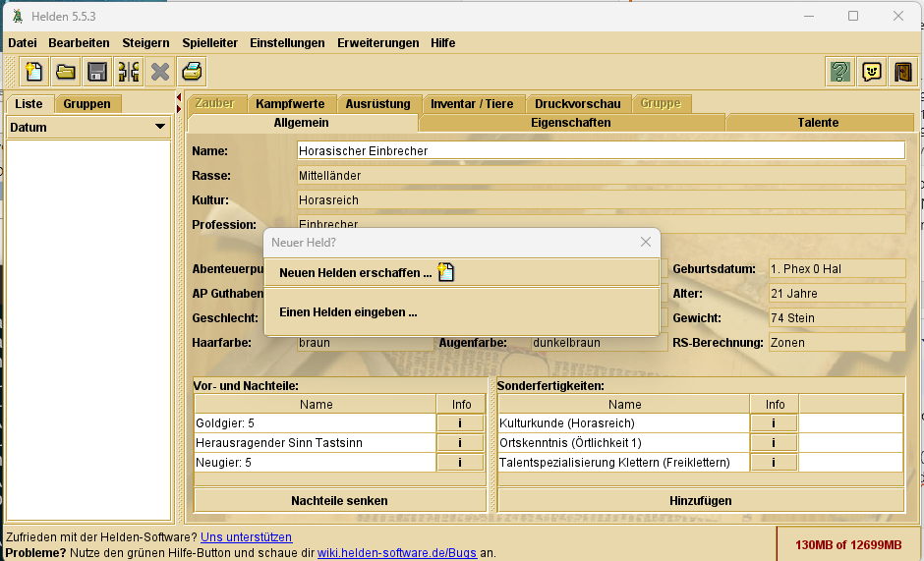
Task: Open the Uns unterstützen link
Action: [x=247, y=537]
